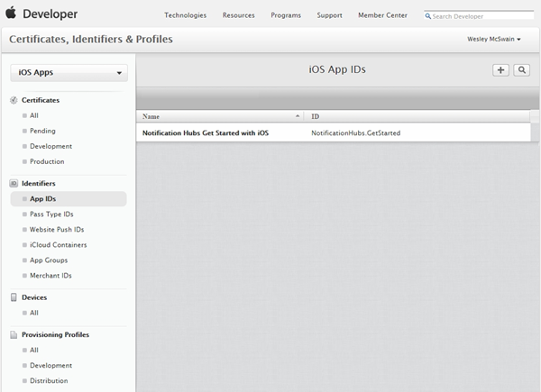Select Pass Type IDs
The height and width of the screenshot is (392, 541).
click(x=51, y=214)
